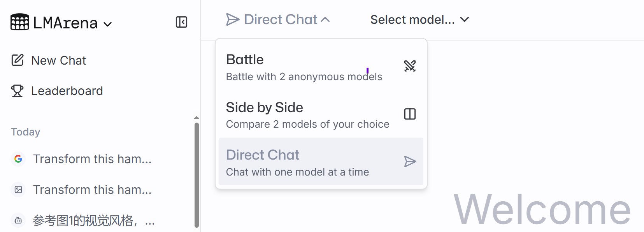Collapse the sidebar panel
The width and height of the screenshot is (644, 232).
(181, 22)
